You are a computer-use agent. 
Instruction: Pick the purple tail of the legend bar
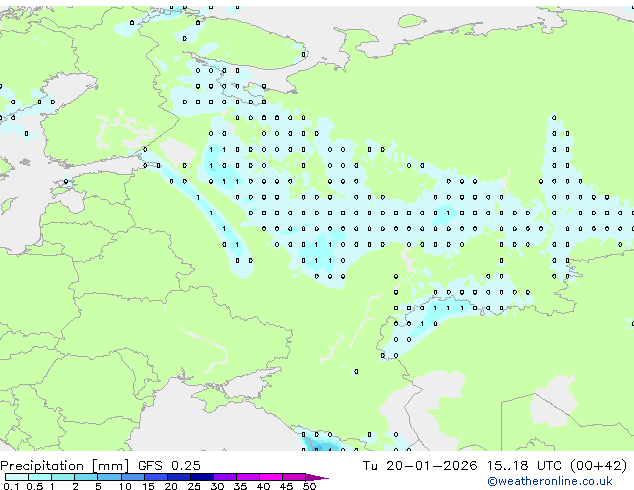pos(317,477)
